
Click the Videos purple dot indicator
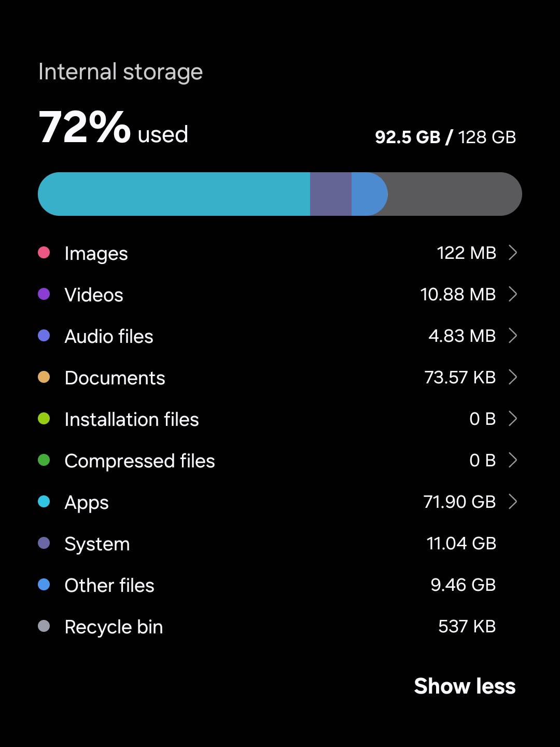tap(44, 294)
